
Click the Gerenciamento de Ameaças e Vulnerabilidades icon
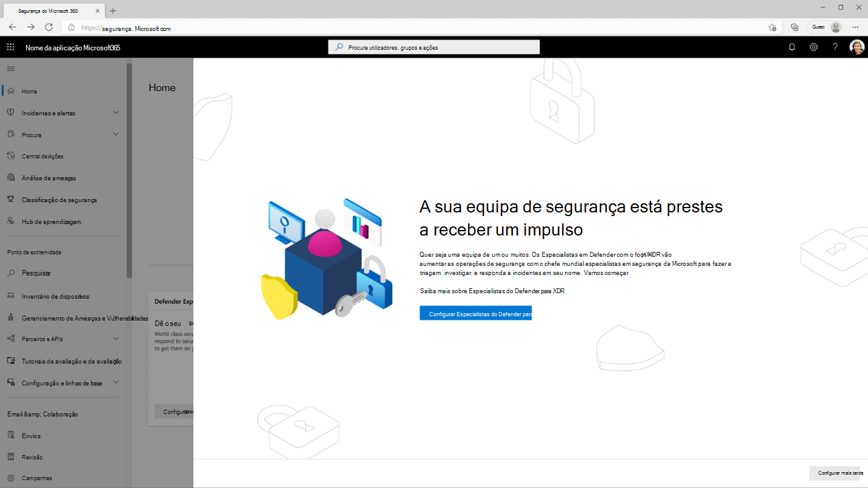click(10, 318)
